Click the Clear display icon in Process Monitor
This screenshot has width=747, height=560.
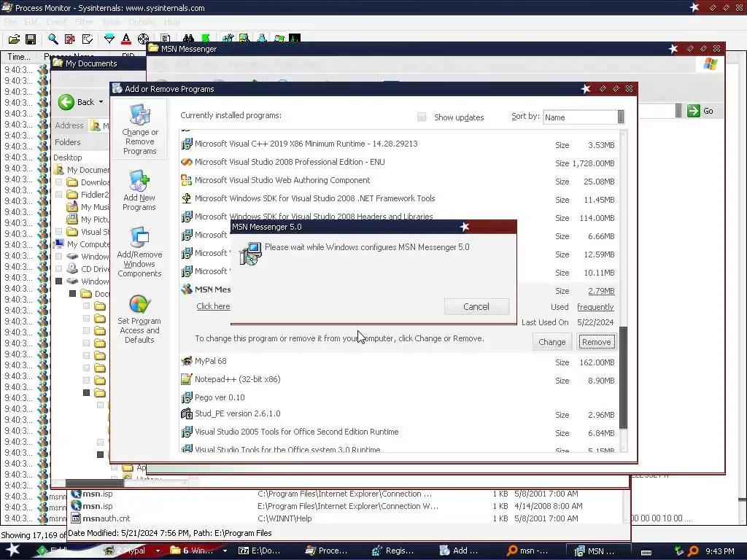pyautogui.click(x=88, y=39)
